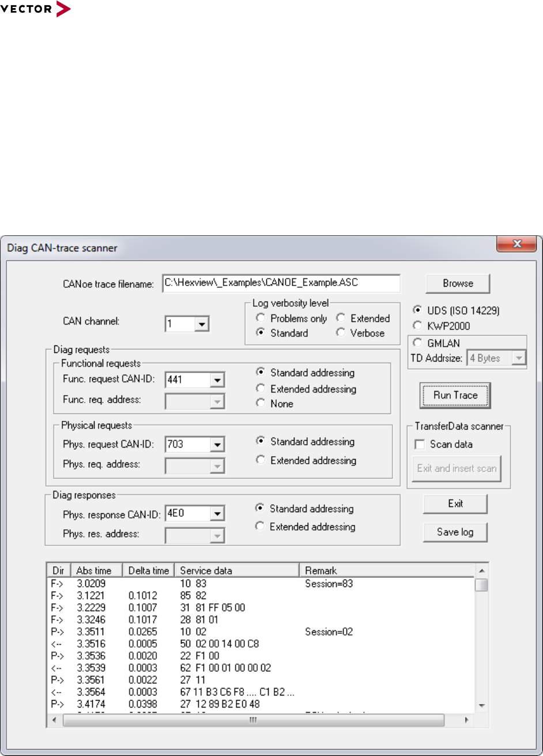Open the CAN channel dropdown

point(201,324)
